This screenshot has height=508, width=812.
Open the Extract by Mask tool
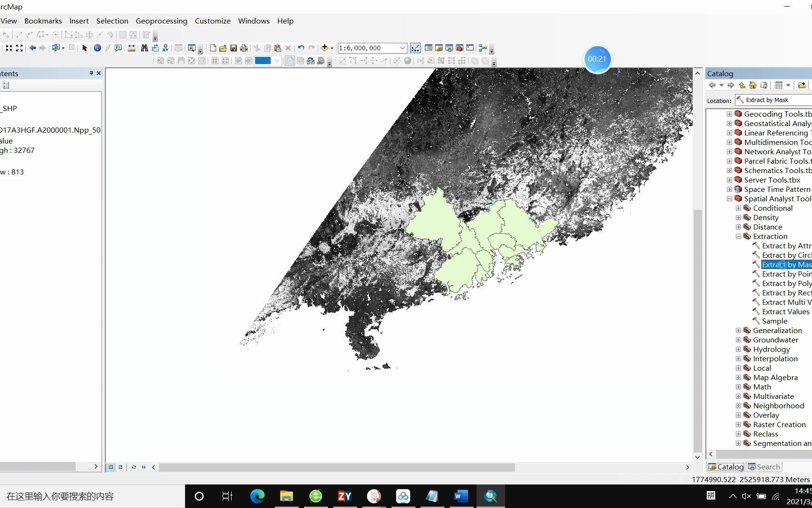tap(786, 264)
